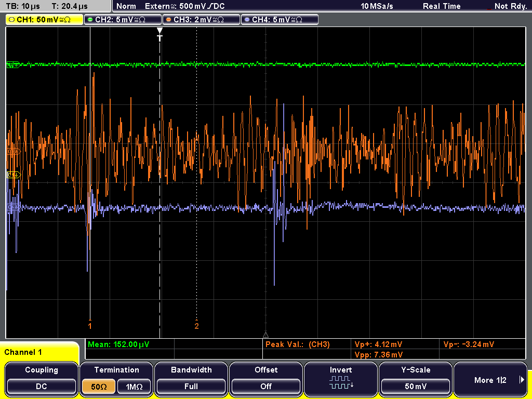Open the Bandwidth Full selector

click(191, 387)
